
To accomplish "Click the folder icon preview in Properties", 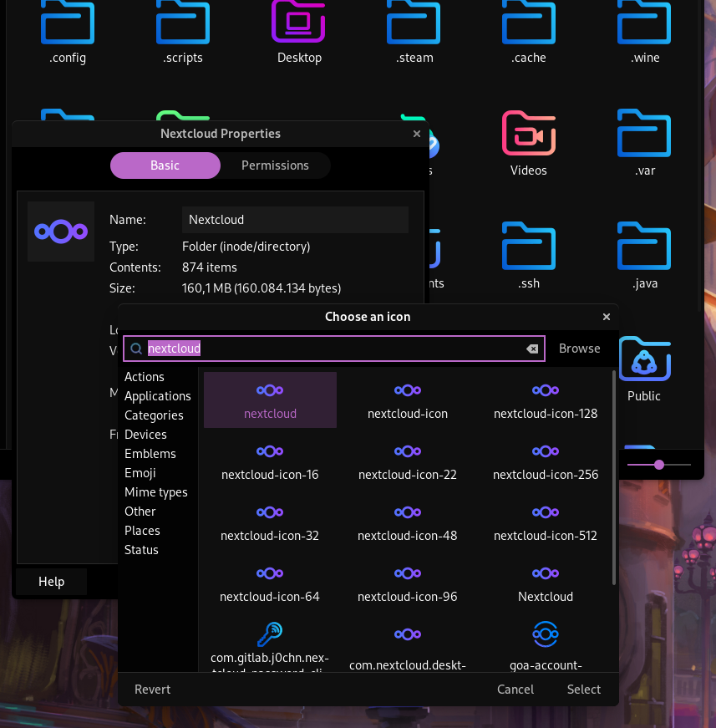I will (61, 232).
